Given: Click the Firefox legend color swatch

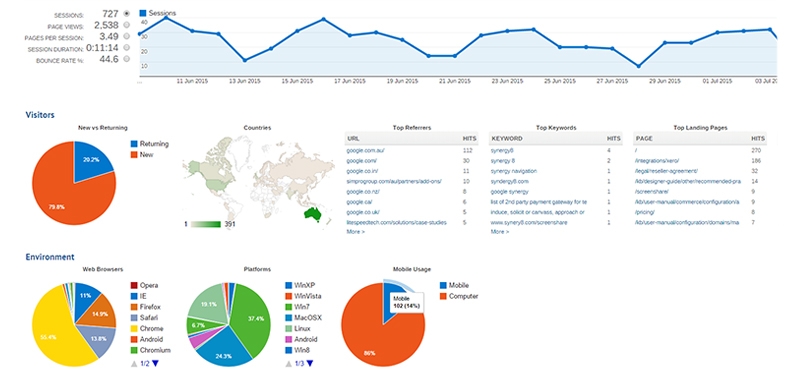Looking at the screenshot, I should click(134, 307).
